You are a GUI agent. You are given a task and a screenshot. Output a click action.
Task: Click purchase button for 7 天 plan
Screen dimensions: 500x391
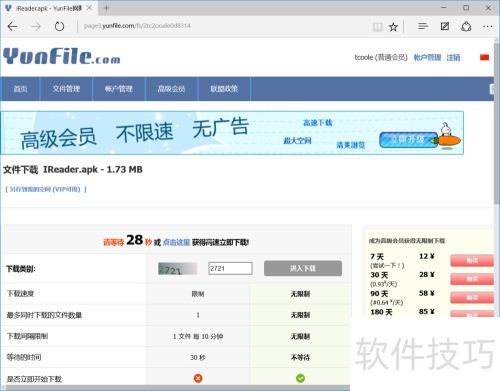coord(472,261)
